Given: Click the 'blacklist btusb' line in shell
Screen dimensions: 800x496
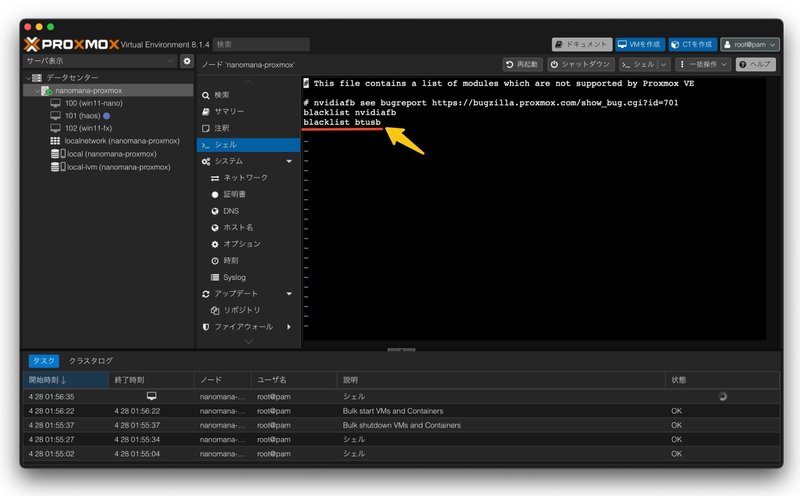Looking at the screenshot, I should tap(342, 122).
